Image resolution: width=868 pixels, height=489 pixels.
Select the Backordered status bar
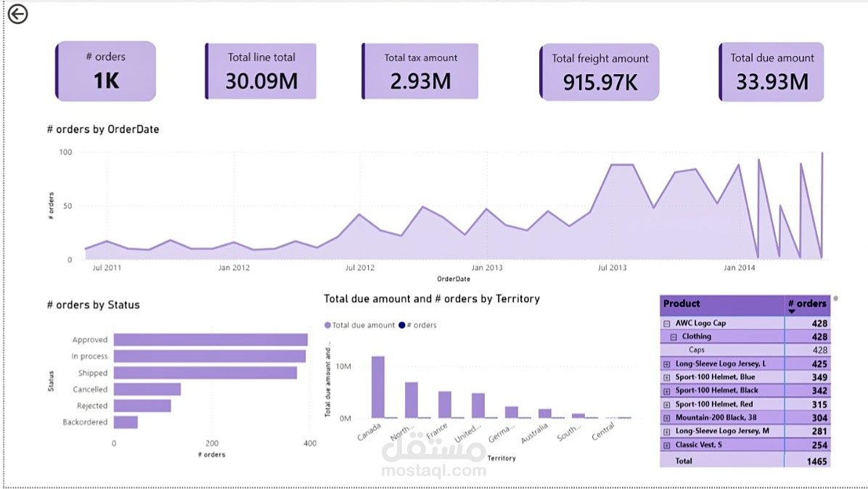pyautogui.click(x=126, y=422)
